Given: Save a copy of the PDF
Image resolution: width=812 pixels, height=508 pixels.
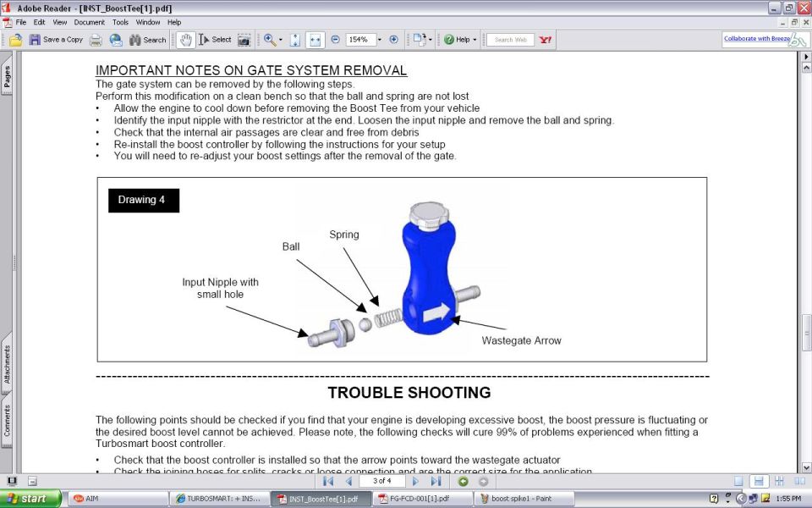Looking at the screenshot, I should (x=56, y=40).
